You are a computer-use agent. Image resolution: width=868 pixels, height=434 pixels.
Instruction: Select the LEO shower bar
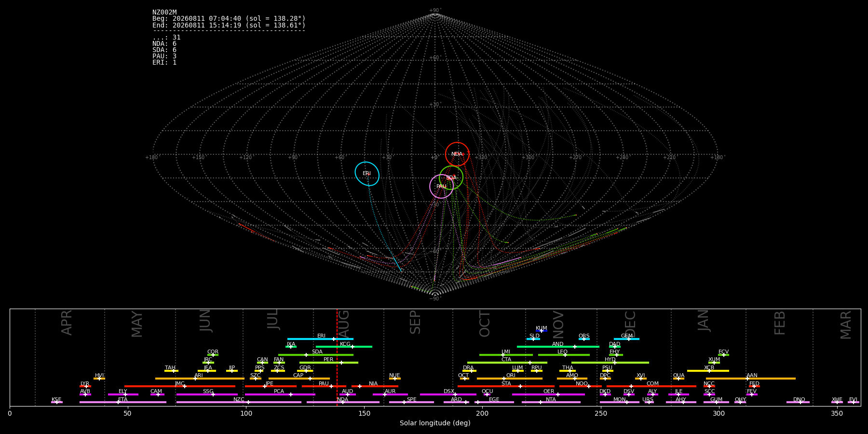tap(564, 355)
